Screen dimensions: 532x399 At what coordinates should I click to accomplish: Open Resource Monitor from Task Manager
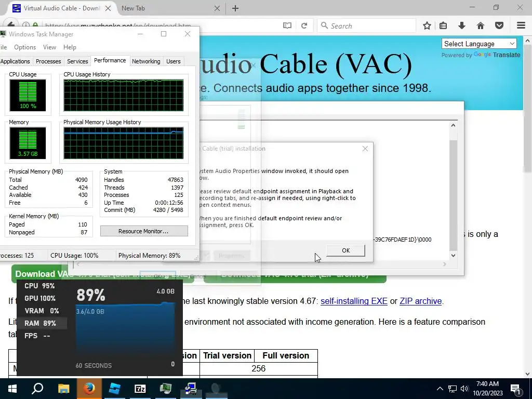(x=144, y=231)
